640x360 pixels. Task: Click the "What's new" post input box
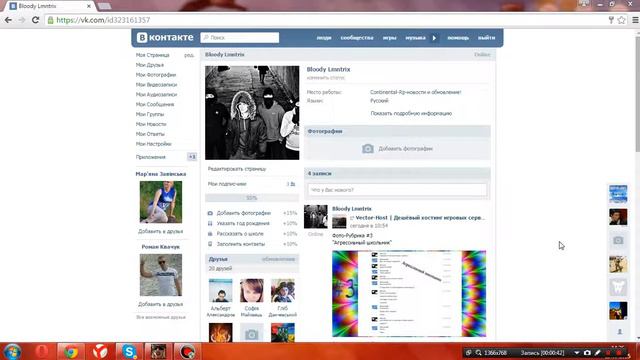coord(397,190)
